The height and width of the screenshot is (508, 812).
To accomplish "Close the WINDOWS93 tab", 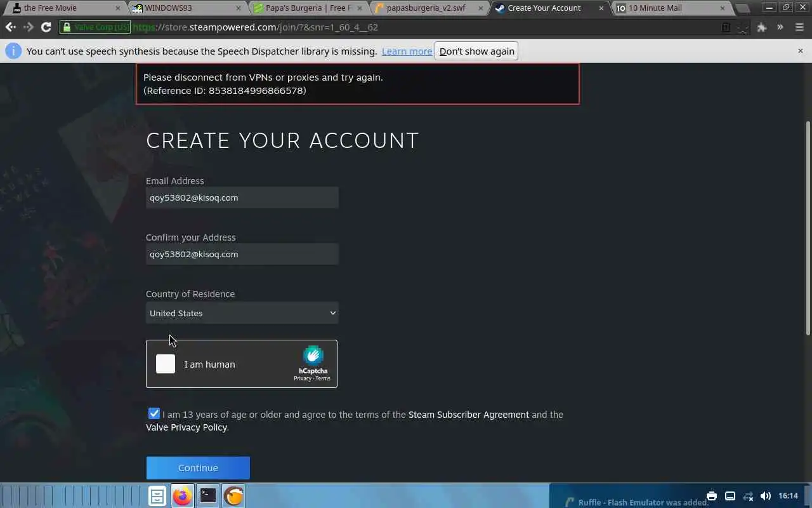I will 239,8.
